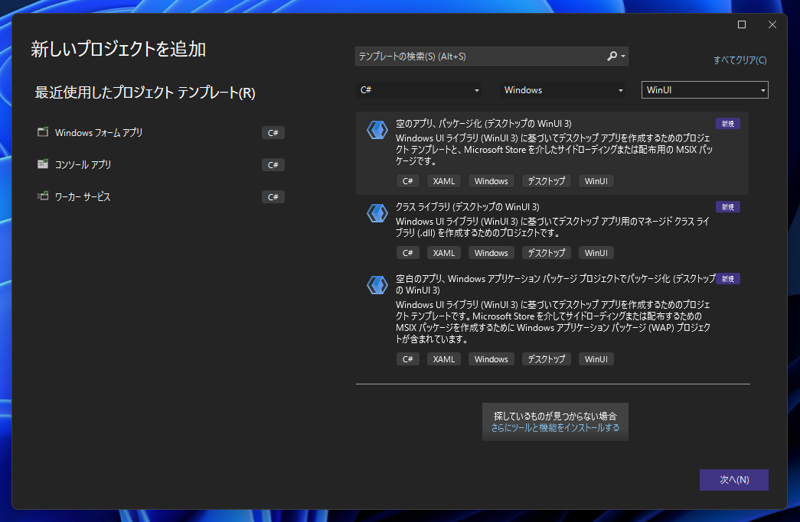The height and width of the screenshot is (522, 800).
Task: Click C# tag of 空白のアプリ WAP template
Action: click(407, 359)
